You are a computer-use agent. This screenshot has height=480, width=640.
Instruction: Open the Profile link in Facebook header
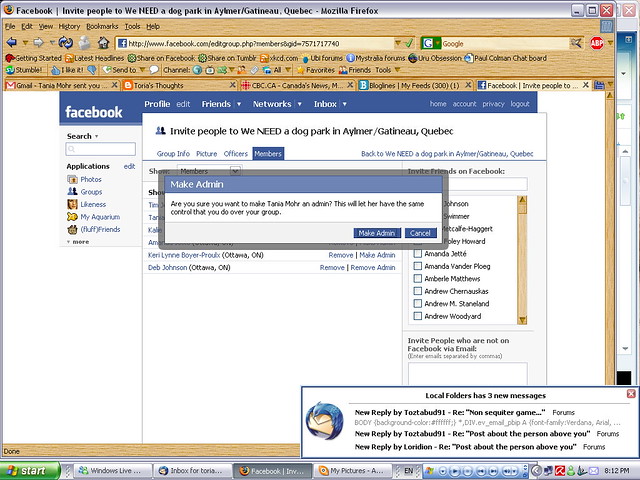pos(157,104)
